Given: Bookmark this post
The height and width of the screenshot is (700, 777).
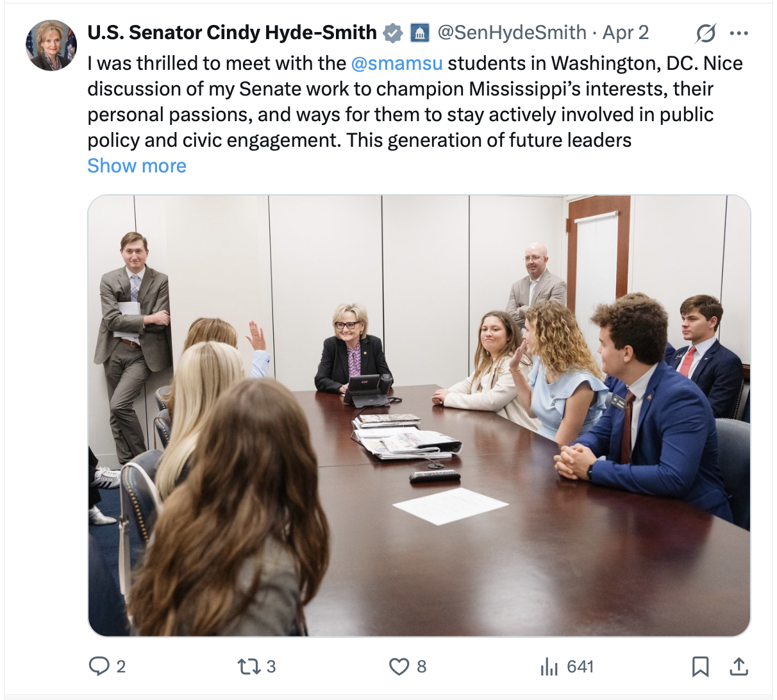Looking at the screenshot, I should 700,667.
